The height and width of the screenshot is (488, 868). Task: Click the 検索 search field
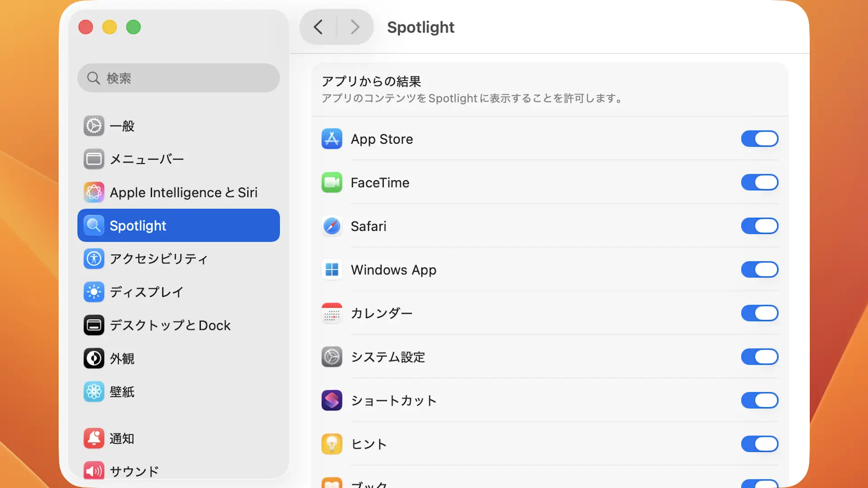pos(179,78)
